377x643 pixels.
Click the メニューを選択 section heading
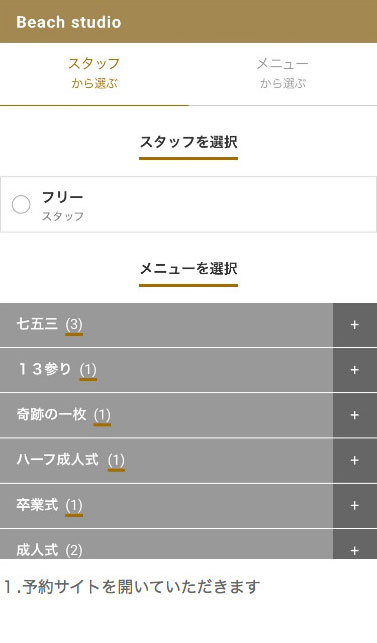tap(189, 269)
